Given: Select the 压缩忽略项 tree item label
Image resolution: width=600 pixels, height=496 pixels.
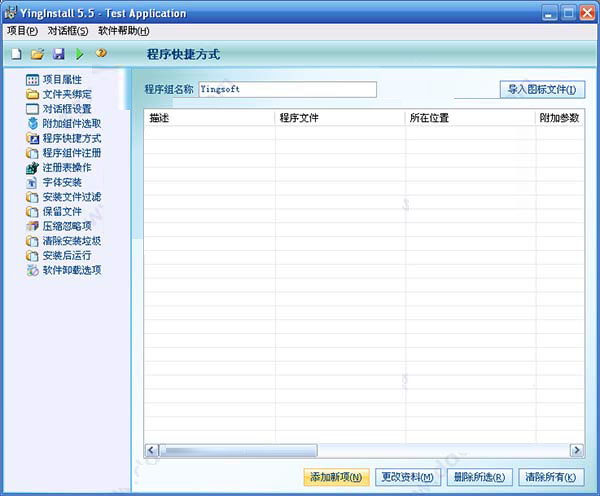Looking at the screenshot, I should point(67,226).
